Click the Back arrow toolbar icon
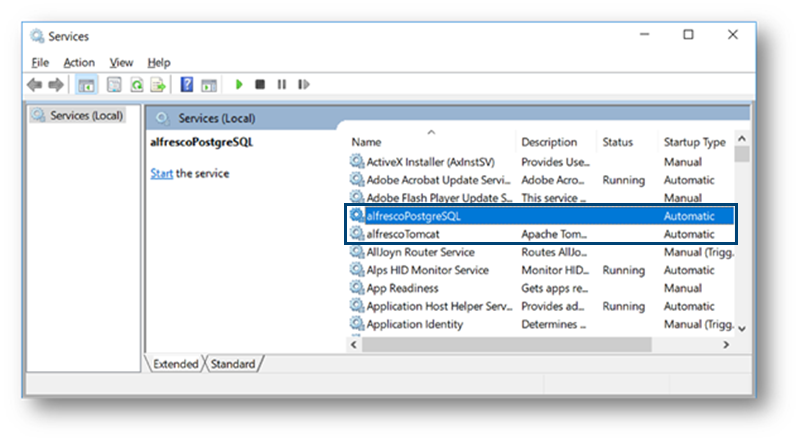This screenshot has height=442, width=800. (36, 85)
